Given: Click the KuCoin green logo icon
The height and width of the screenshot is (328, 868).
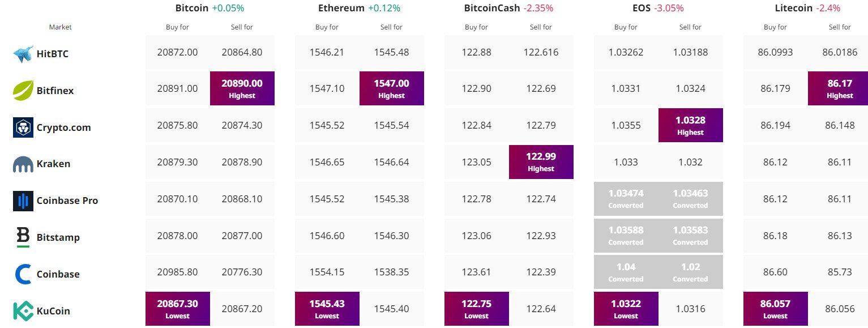Looking at the screenshot, I should click(x=23, y=311).
